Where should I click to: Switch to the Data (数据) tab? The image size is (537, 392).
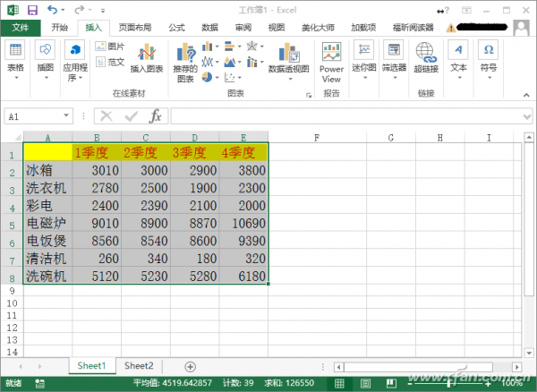click(210, 28)
